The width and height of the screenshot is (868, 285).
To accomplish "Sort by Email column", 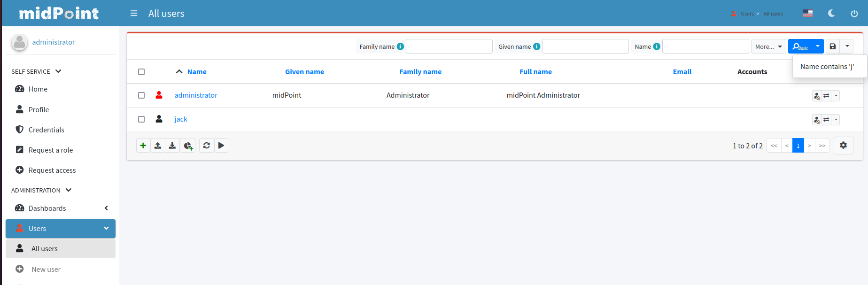I will 682,72.
